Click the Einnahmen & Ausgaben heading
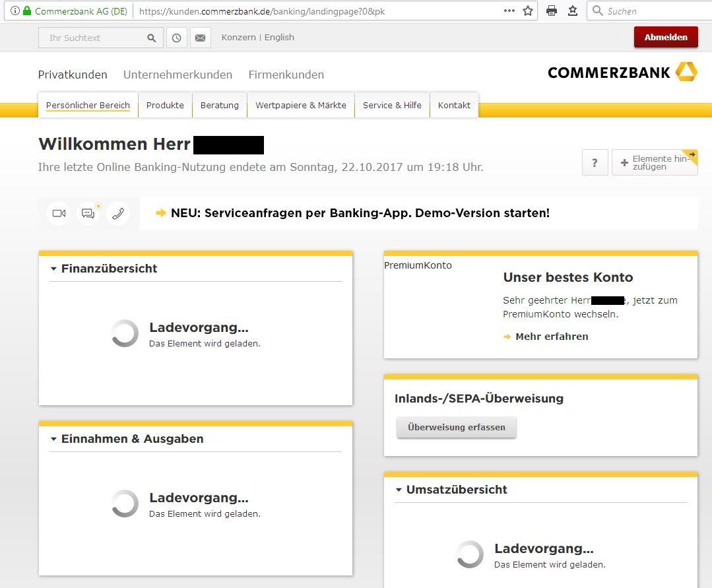Image resolution: width=712 pixels, height=588 pixels. click(133, 439)
